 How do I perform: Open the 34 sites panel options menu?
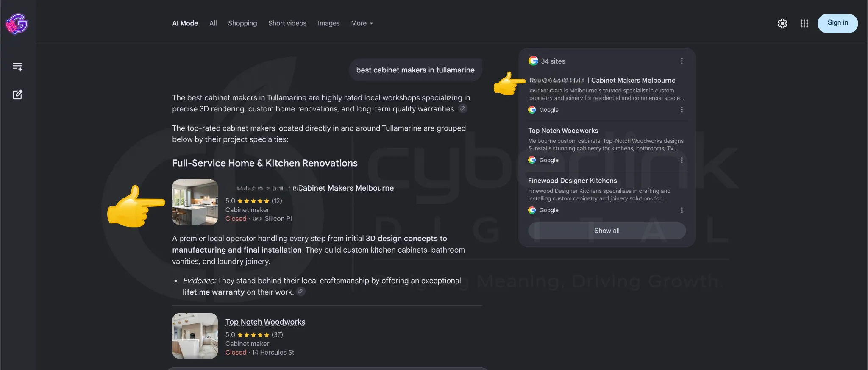click(x=682, y=61)
